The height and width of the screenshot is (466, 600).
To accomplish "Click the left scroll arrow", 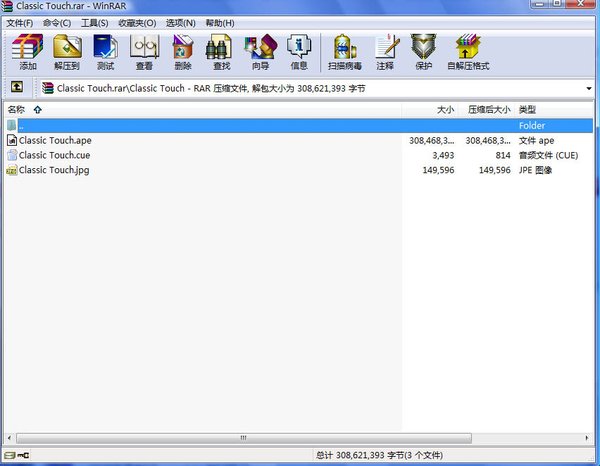I will click(9, 438).
